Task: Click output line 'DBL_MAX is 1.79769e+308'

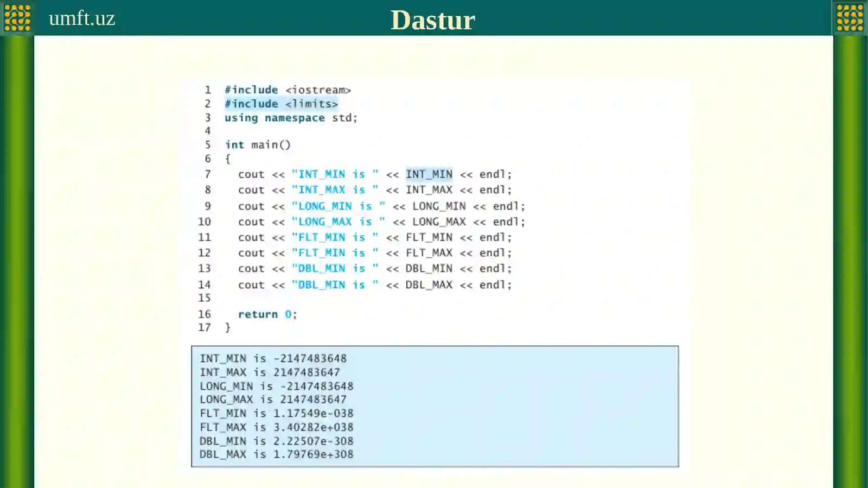Action: point(276,454)
